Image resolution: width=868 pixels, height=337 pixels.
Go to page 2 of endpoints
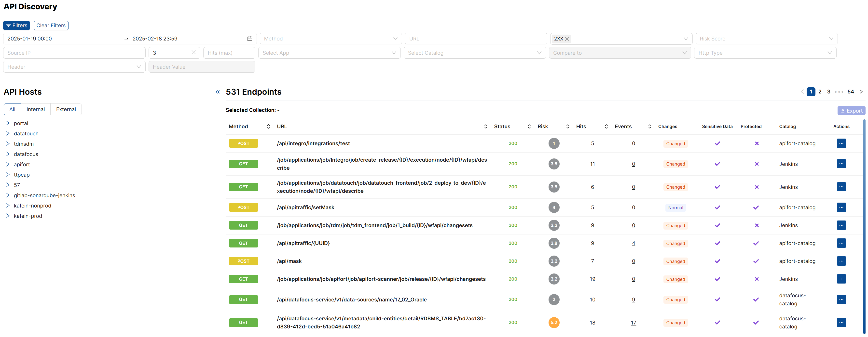click(x=820, y=91)
